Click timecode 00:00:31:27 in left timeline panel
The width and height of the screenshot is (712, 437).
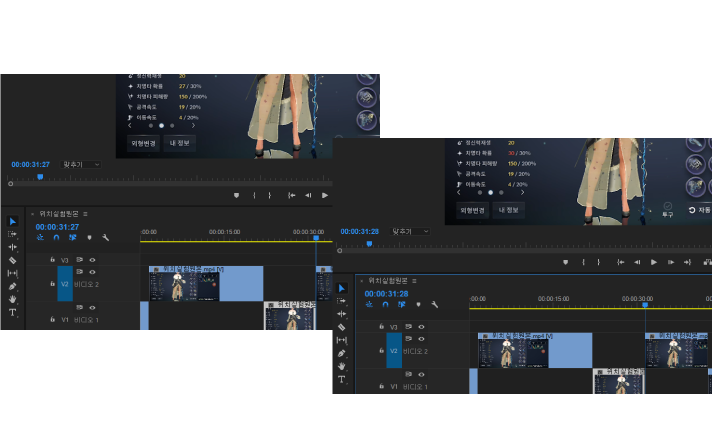pos(57,227)
